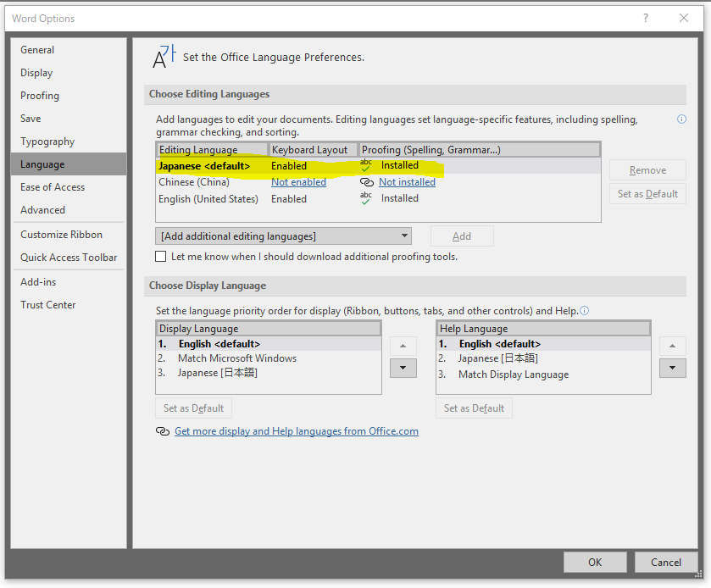Select English <default> in Help Language list
711x588 pixels.
point(543,344)
